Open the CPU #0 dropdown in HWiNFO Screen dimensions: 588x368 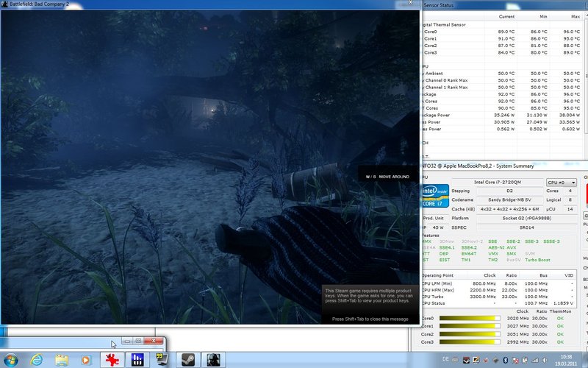pos(561,183)
